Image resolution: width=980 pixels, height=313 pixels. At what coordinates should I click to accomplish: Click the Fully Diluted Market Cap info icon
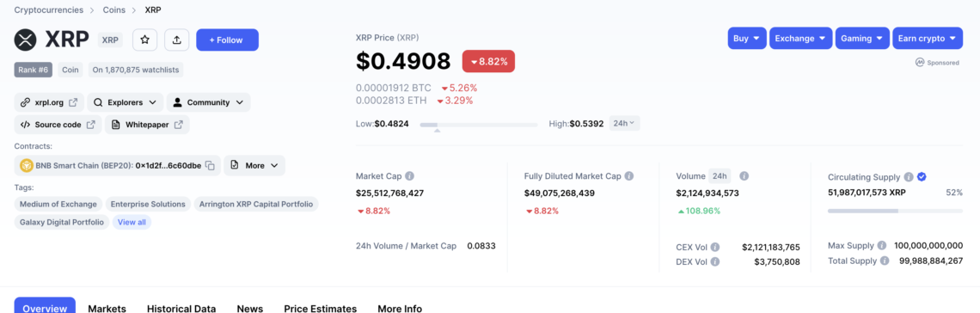[x=629, y=176]
